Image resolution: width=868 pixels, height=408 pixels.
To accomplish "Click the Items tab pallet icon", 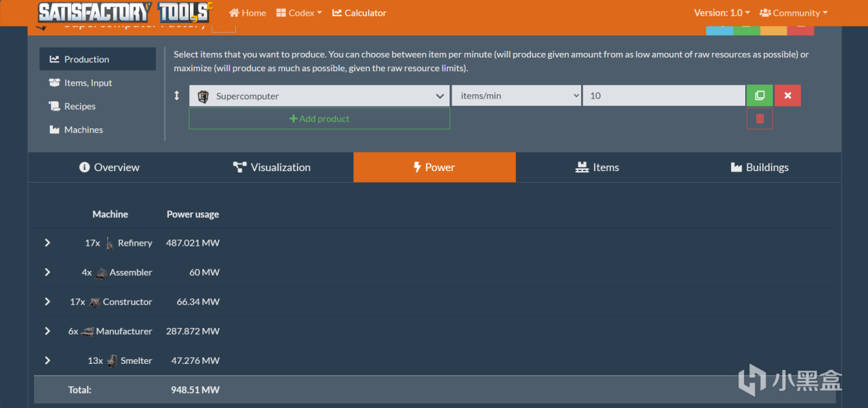I will coord(581,167).
